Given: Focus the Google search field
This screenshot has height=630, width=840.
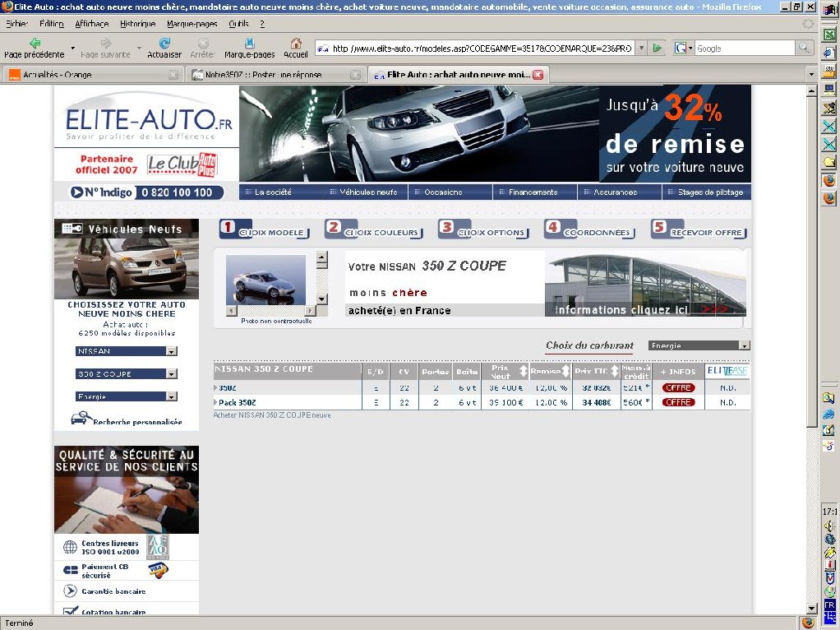Looking at the screenshot, I should (745, 49).
